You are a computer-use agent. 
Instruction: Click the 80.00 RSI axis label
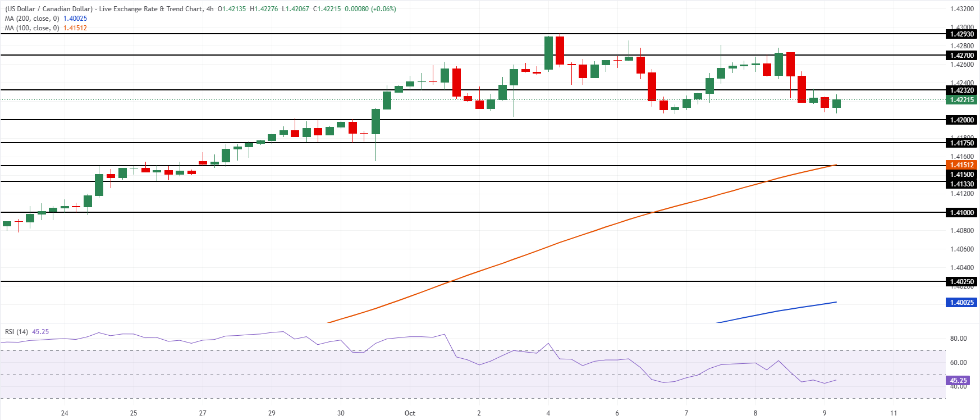[959, 339]
